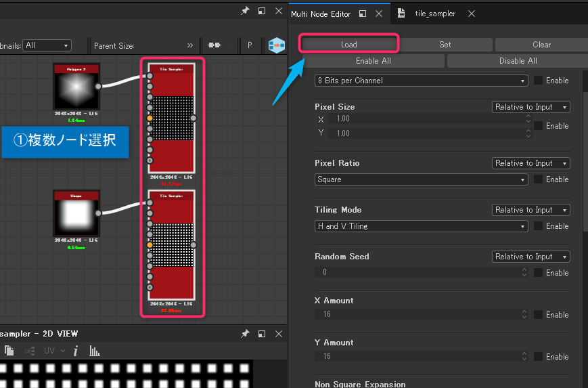Click the share icon in 2D View toolbar
This screenshot has height=388, width=588.
pos(30,351)
